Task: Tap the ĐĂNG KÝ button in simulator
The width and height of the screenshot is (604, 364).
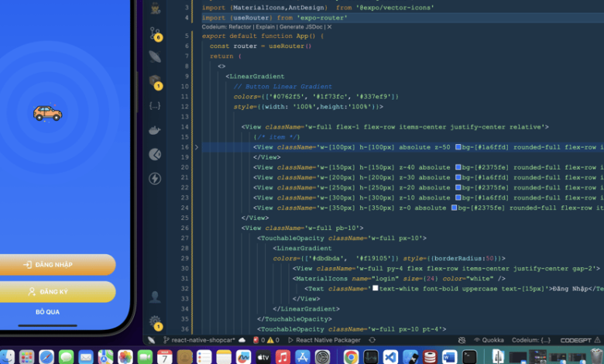Action: pos(58,291)
